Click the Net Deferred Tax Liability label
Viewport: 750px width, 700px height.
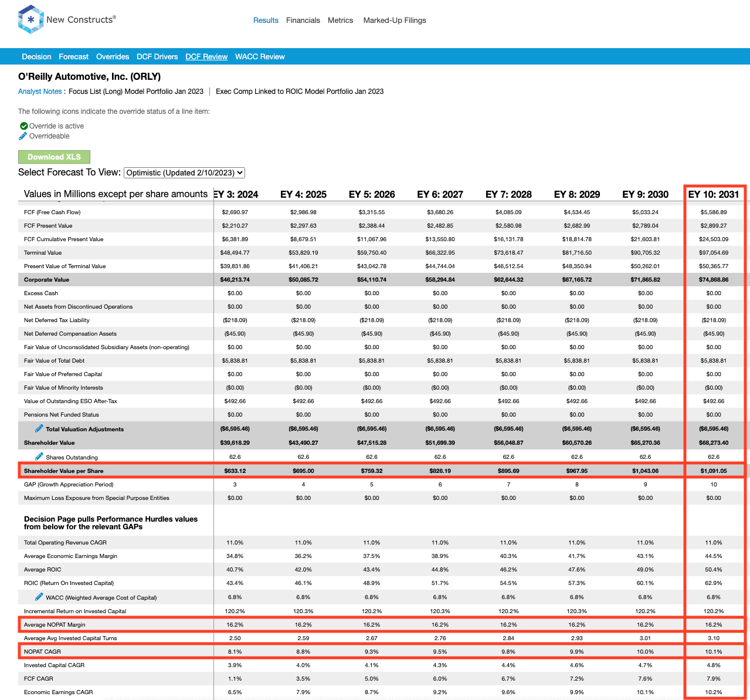(x=57, y=320)
